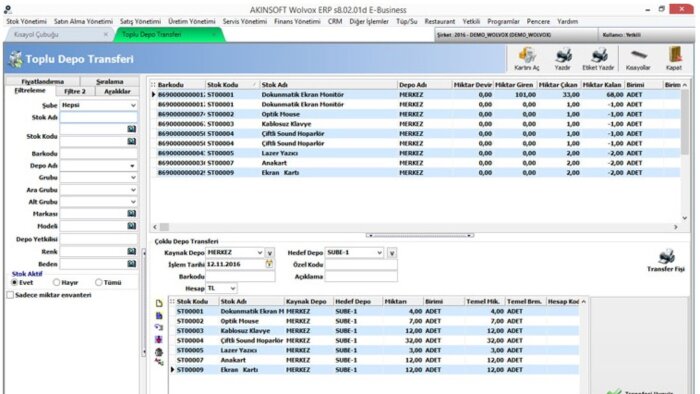Click lookup icon beside Modeli field
This screenshot has height=394, width=700.
coord(132,226)
